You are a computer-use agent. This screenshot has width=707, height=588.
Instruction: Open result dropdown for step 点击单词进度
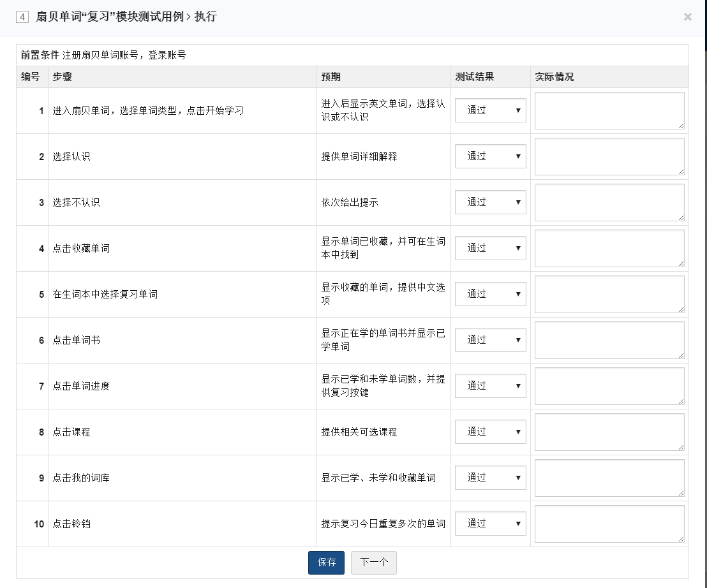click(x=491, y=386)
